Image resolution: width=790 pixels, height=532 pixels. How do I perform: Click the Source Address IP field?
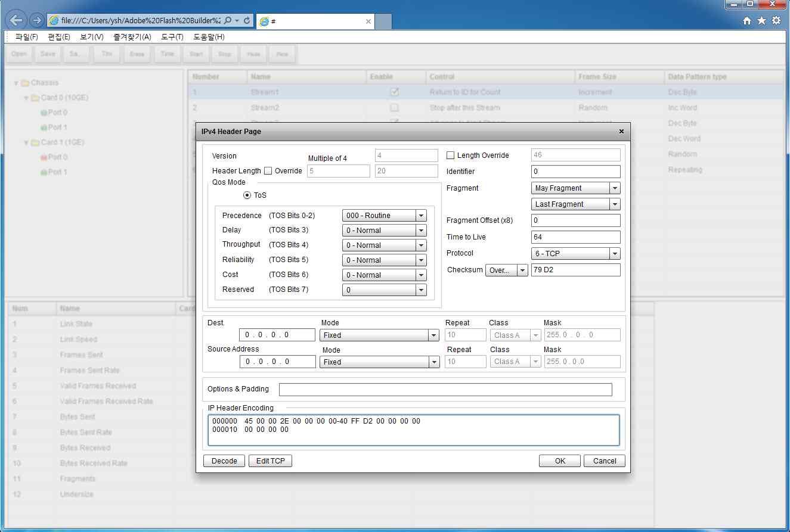coord(277,362)
